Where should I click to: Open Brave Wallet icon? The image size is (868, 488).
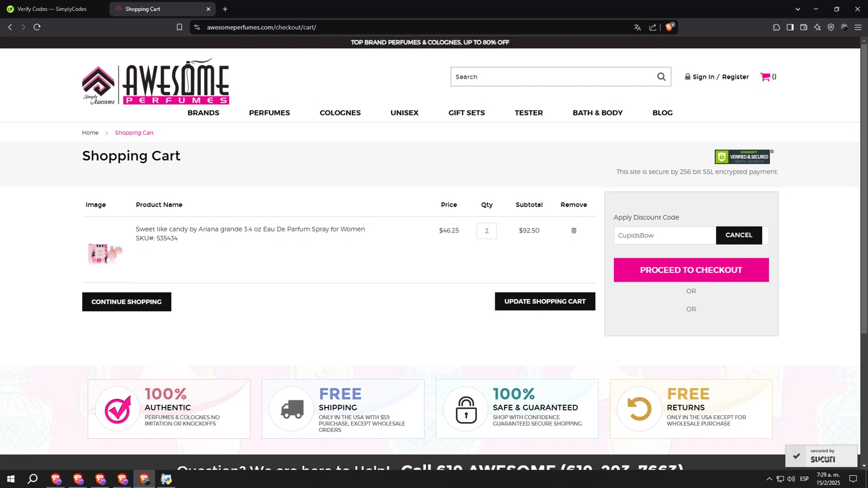[804, 27]
